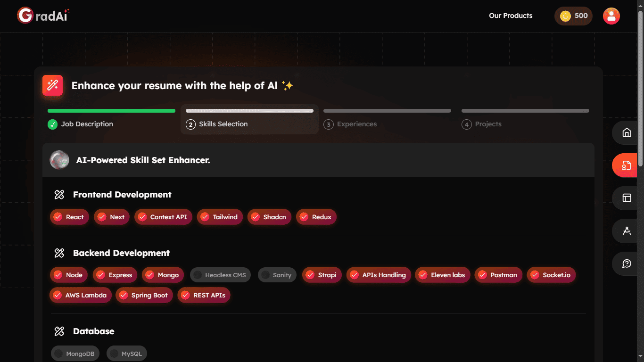
Task: Enable the Headless CMS skill
Action: coord(220,275)
